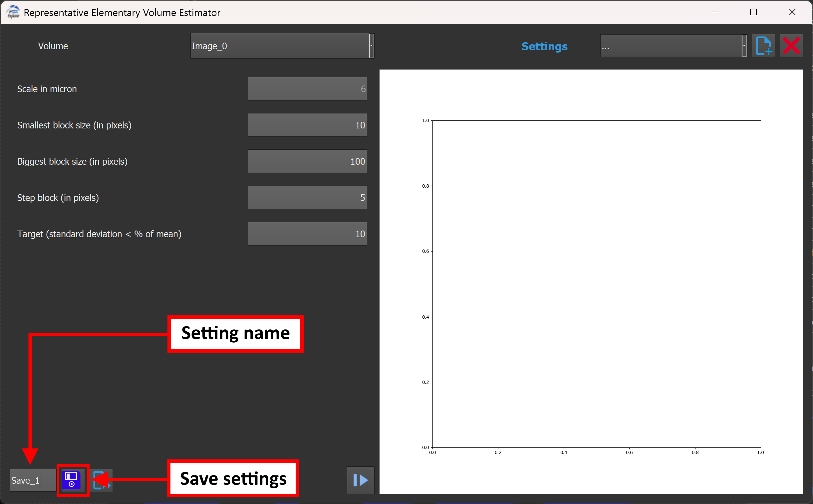Click the REV Estimator application logo in the title bar
Viewport: 813px width, 504px height.
point(13,12)
